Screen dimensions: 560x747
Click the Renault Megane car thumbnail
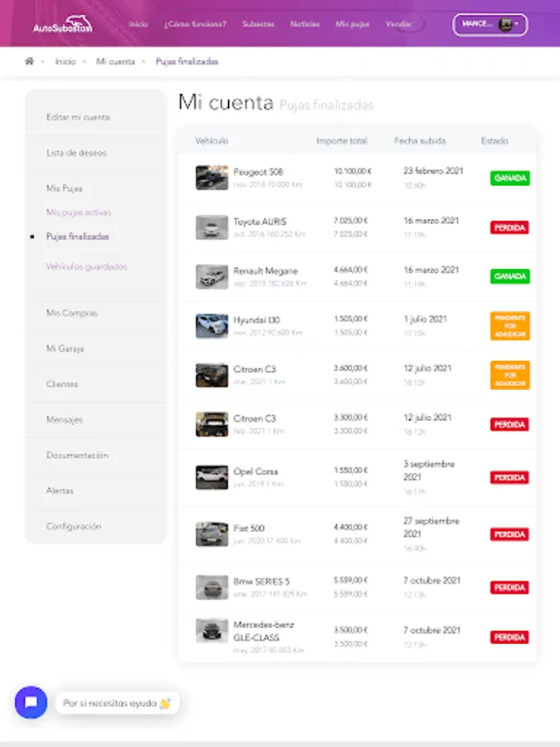point(212,276)
